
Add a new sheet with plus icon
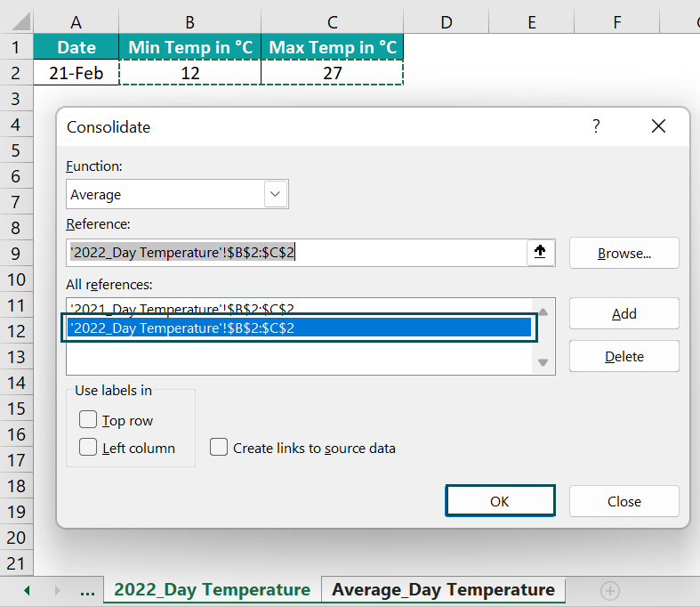tap(610, 591)
